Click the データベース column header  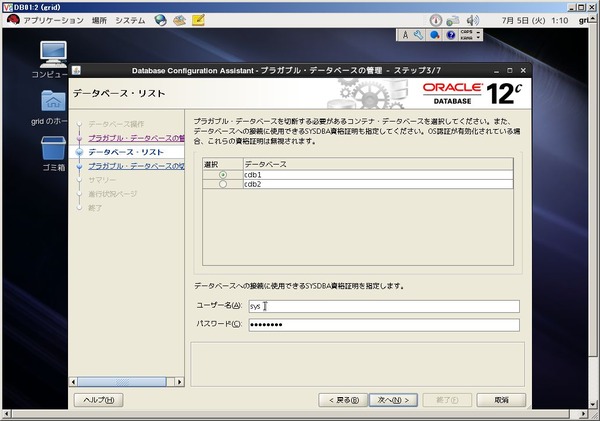coord(378,165)
